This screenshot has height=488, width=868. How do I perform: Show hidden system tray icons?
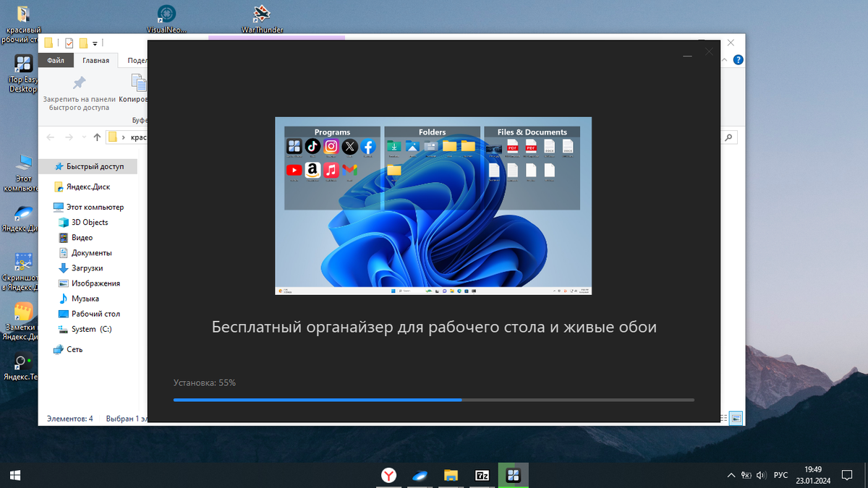(x=731, y=475)
